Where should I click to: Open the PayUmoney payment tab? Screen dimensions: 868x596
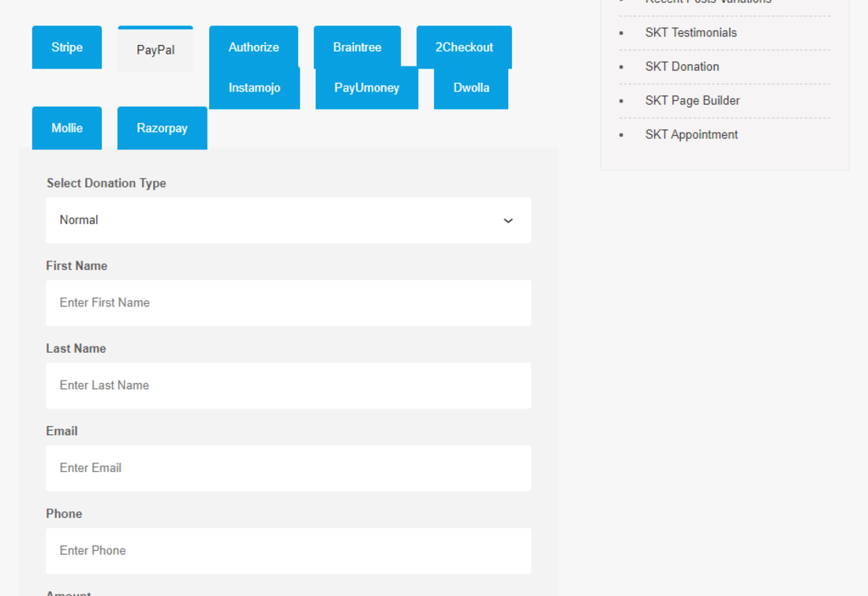(366, 88)
